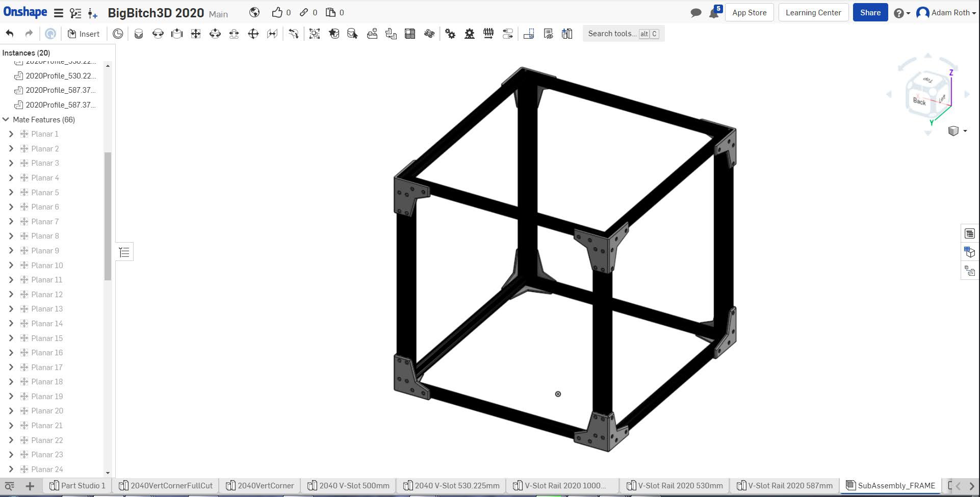Undo the last action

[x=10, y=34]
